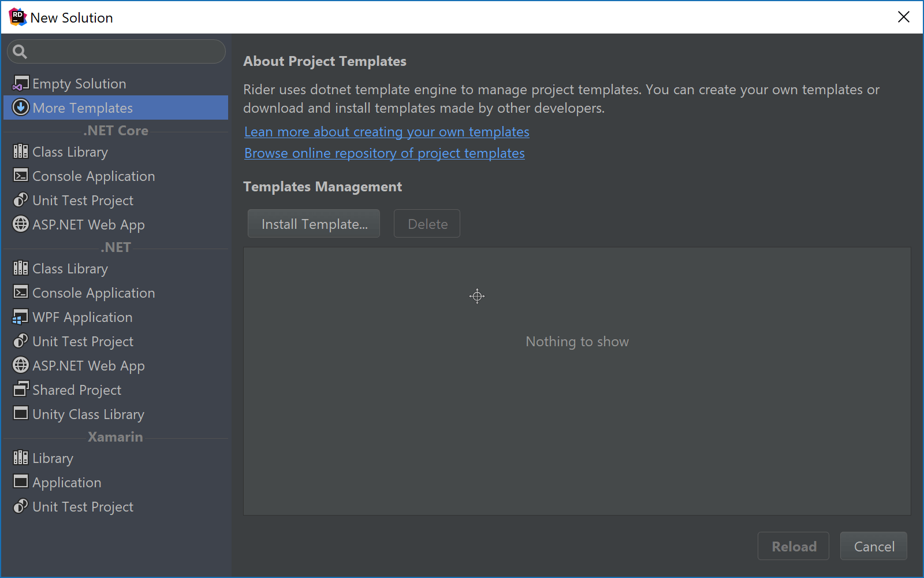Click the Delete button

pyautogui.click(x=427, y=224)
